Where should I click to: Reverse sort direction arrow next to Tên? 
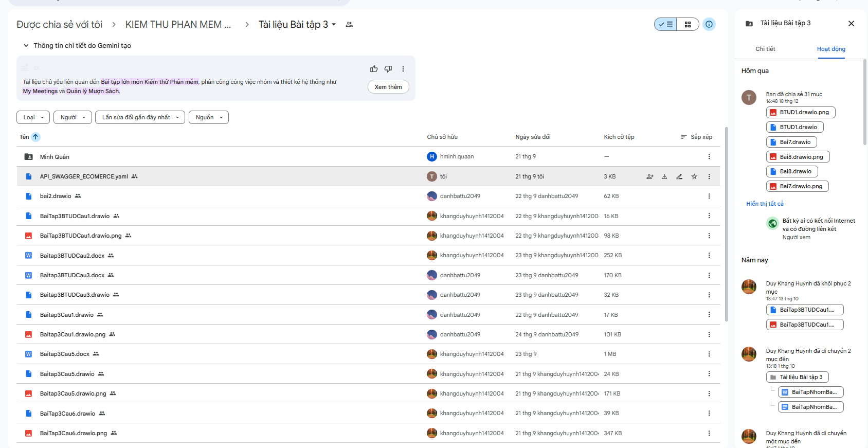35,137
